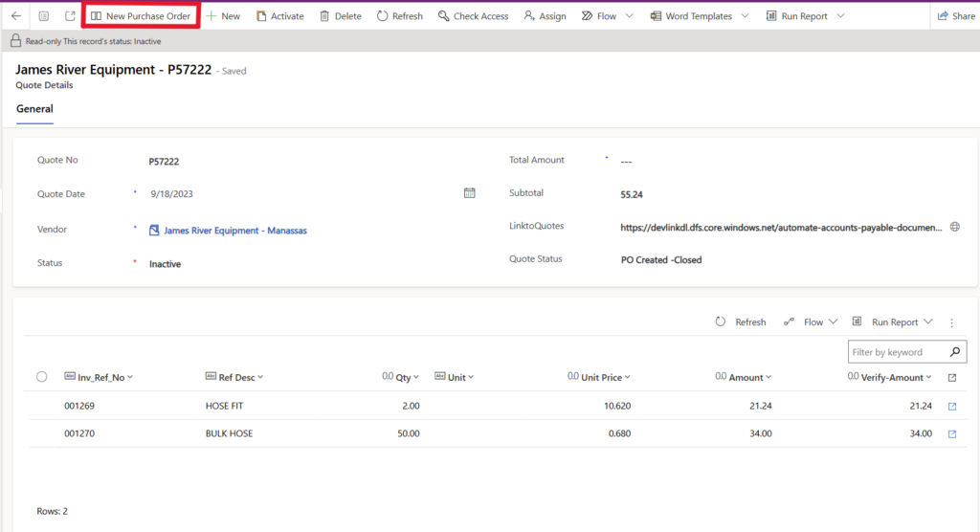
Task: Click search magnifier in keyword filter
Action: tap(954, 352)
